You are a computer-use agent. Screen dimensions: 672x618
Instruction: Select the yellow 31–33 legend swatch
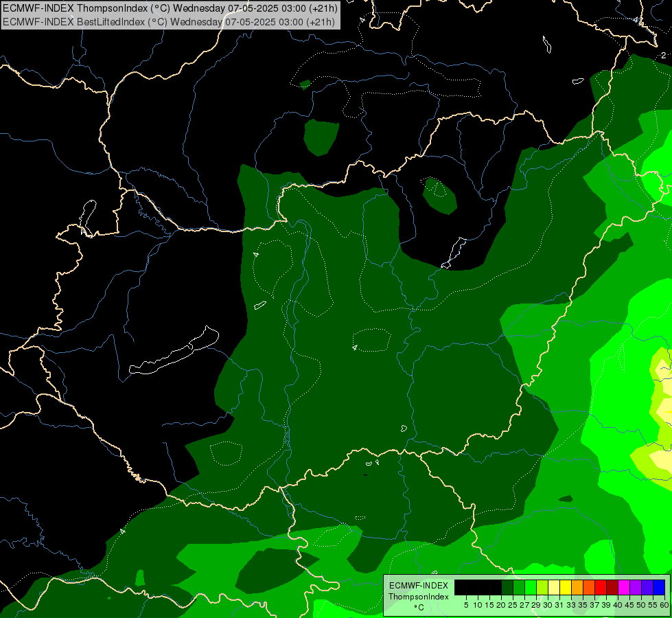pyautogui.click(x=566, y=588)
